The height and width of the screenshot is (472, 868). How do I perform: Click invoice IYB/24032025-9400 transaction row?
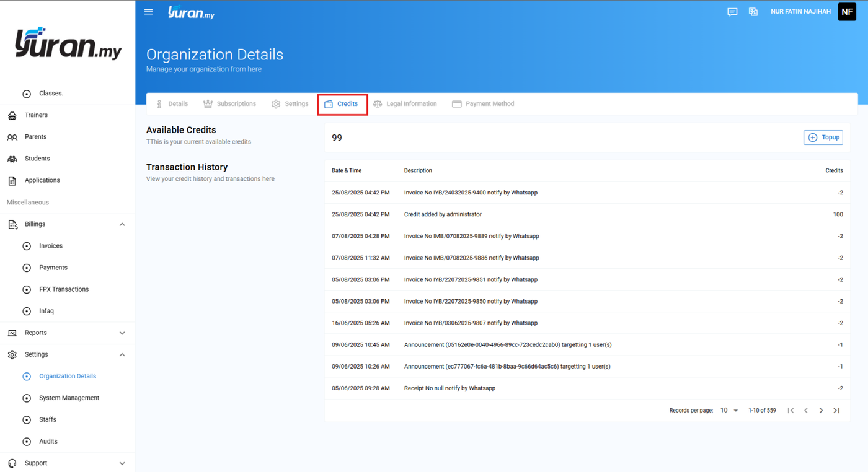click(x=587, y=193)
